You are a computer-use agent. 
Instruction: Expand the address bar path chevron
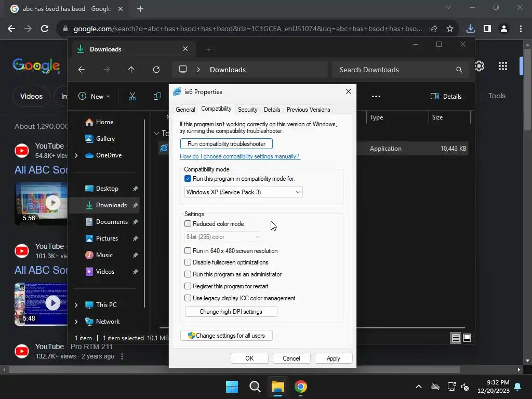(x=198, y=70)
